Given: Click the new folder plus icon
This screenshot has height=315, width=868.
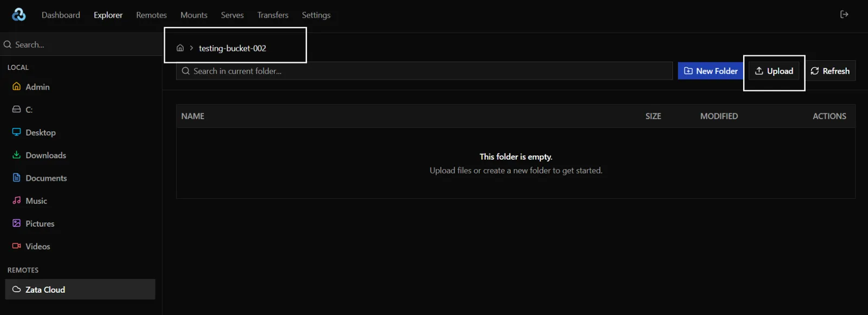Looking at the screenshot, I should 688,71.
